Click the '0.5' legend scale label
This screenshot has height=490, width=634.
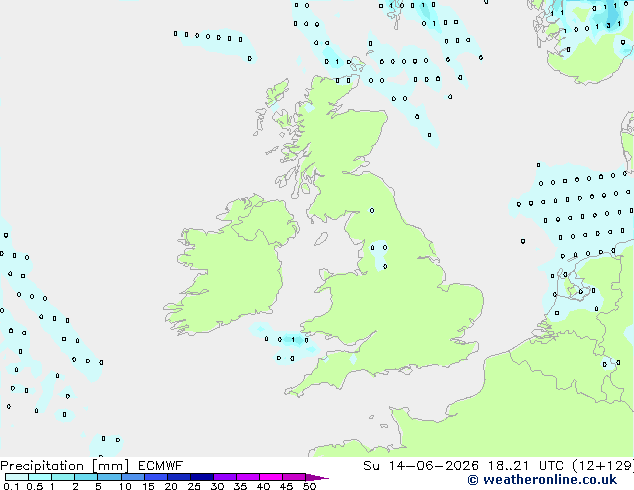(35, 486)
